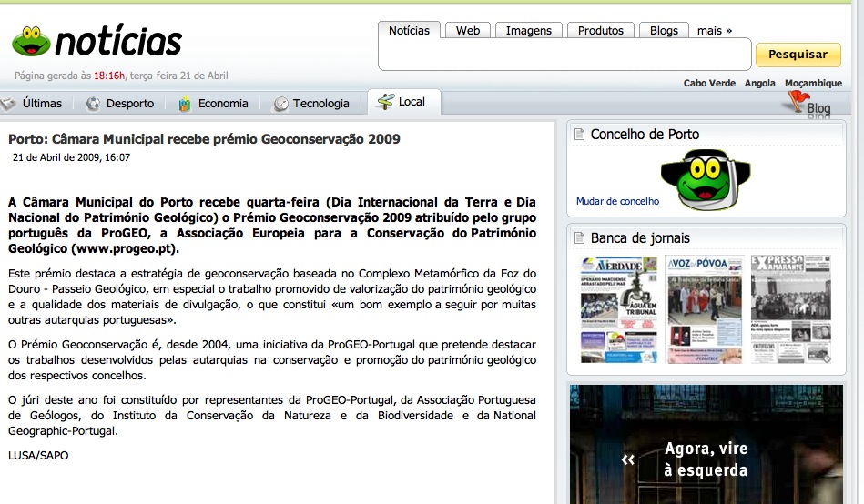Open the Cabo Verde link

coord(709,83)
